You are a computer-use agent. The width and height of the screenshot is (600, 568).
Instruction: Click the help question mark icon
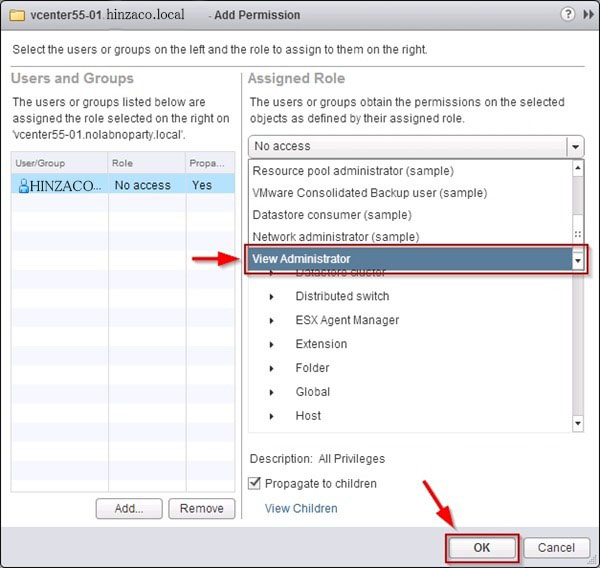[x=568, y=15]
